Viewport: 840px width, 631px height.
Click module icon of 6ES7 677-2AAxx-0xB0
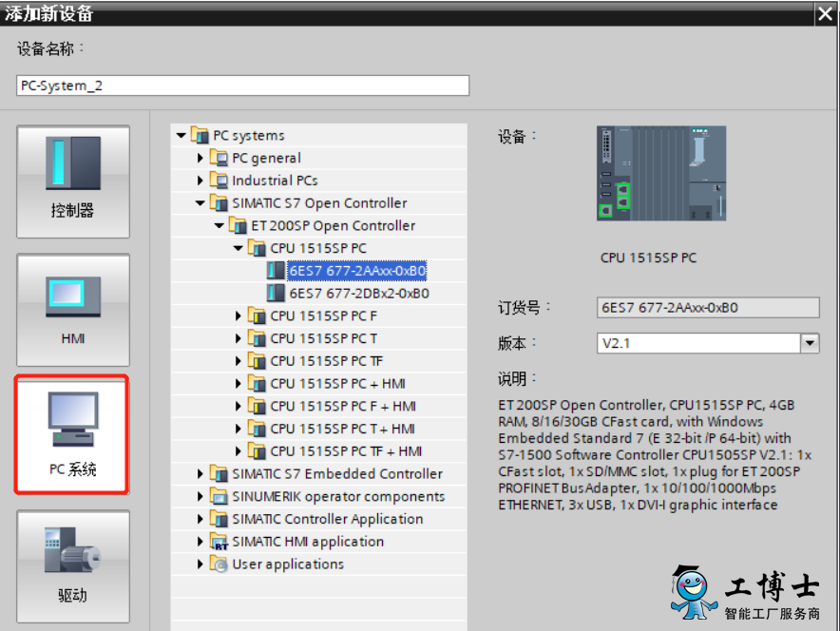276,271
